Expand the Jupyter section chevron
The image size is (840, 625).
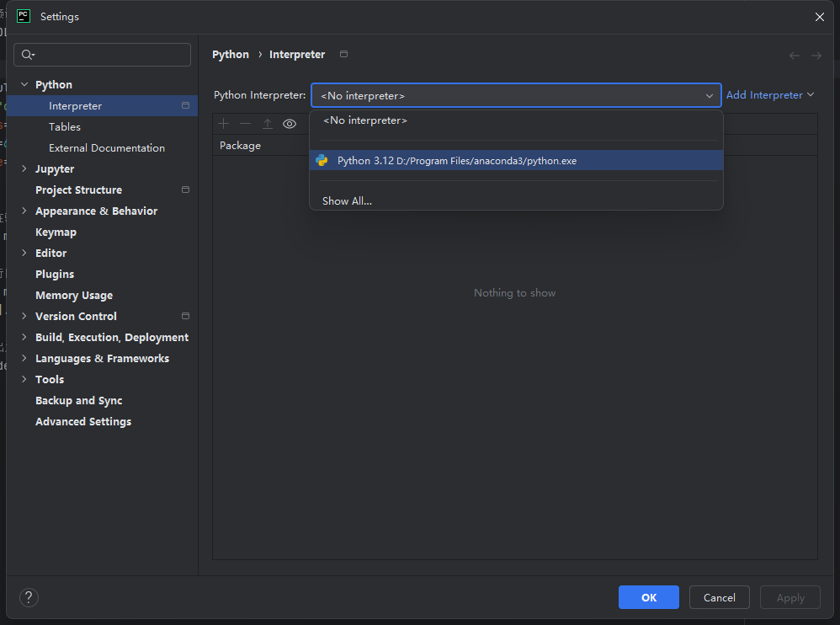[x=24, y=168]
